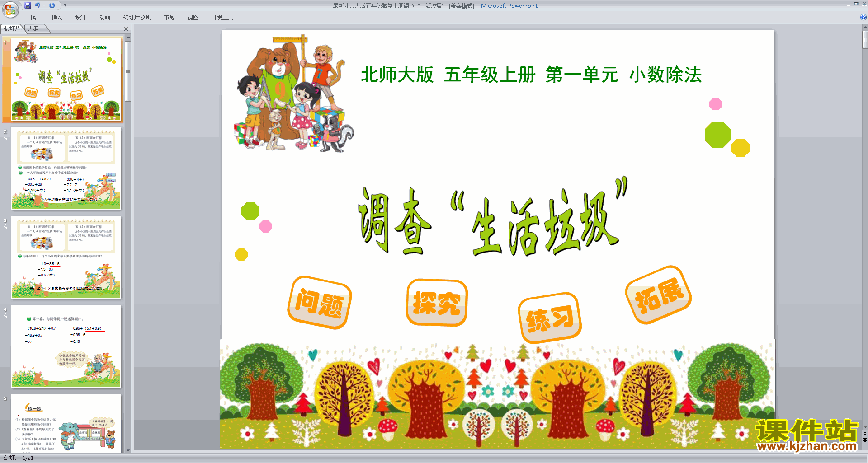
Task: Open the 开始 ribbon tab
Action: 33,18
